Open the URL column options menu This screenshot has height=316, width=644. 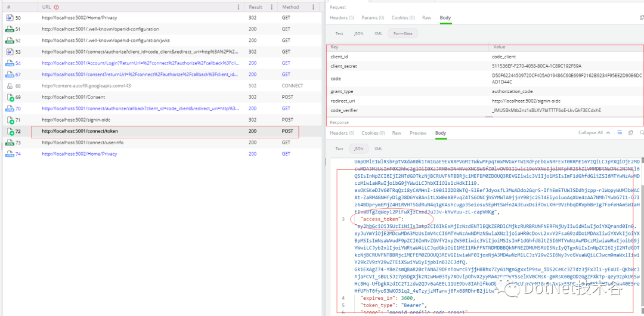(239, 7)
